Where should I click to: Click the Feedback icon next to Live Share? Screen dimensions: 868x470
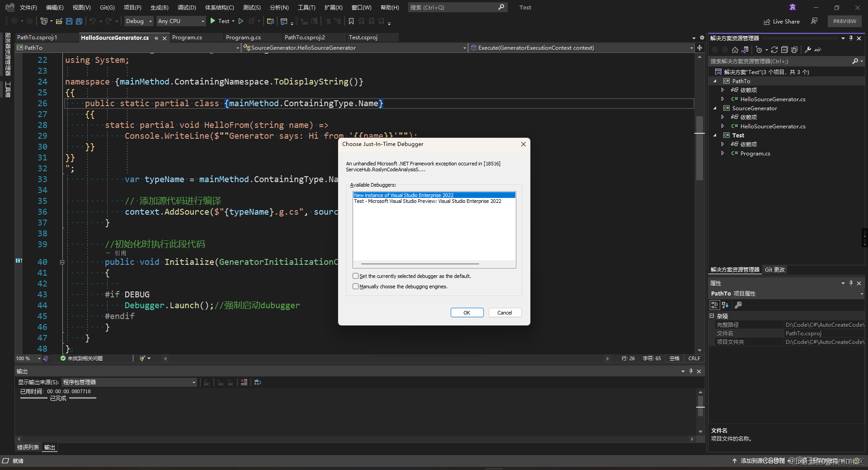tap(814, 21)
